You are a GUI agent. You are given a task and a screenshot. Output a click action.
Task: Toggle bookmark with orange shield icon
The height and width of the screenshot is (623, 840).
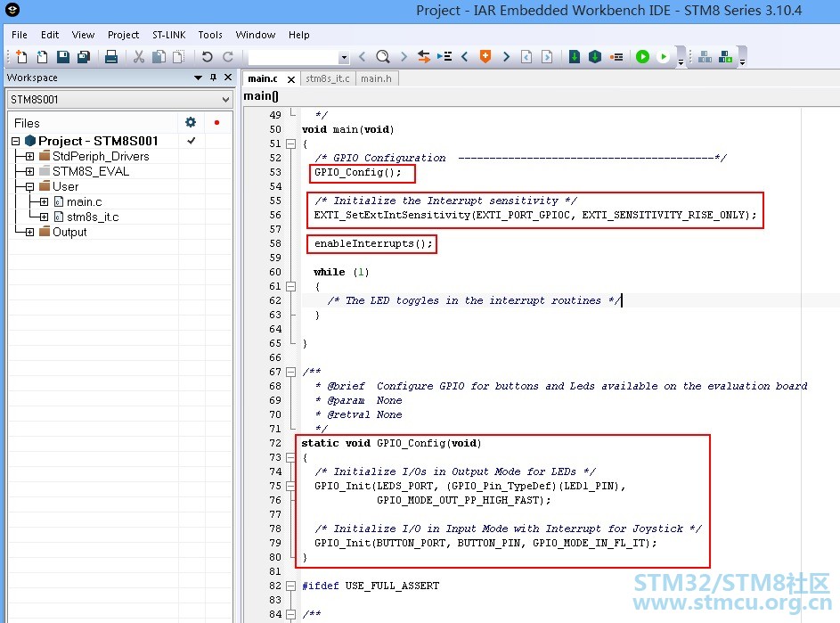pyautogui.click(x=485, y=56)
